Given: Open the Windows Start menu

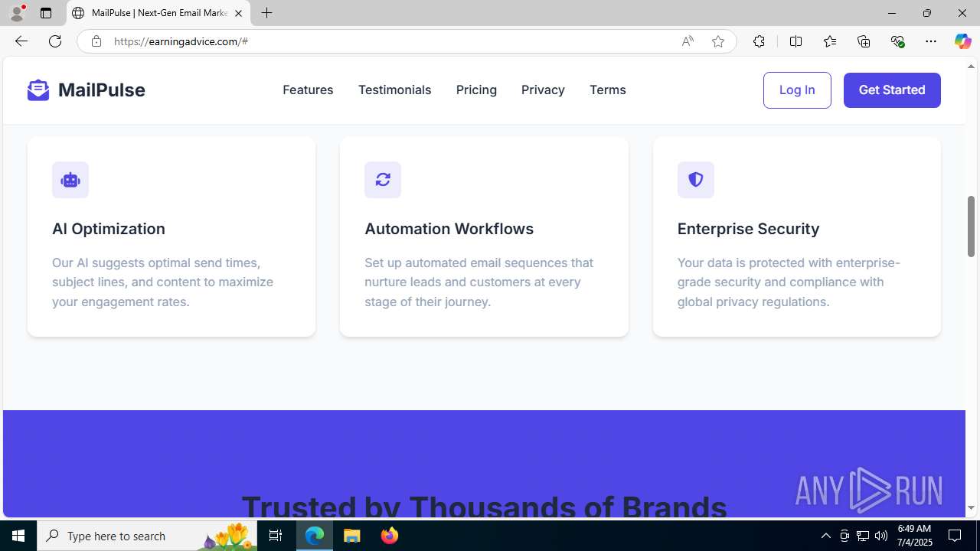Looking at the screenshot, I should click(18, 536).
